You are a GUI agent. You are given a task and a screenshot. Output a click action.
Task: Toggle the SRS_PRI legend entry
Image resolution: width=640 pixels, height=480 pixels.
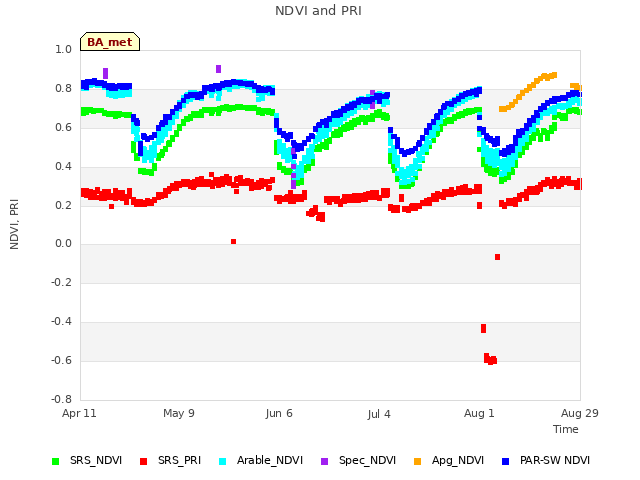click(x=171, y=461)
